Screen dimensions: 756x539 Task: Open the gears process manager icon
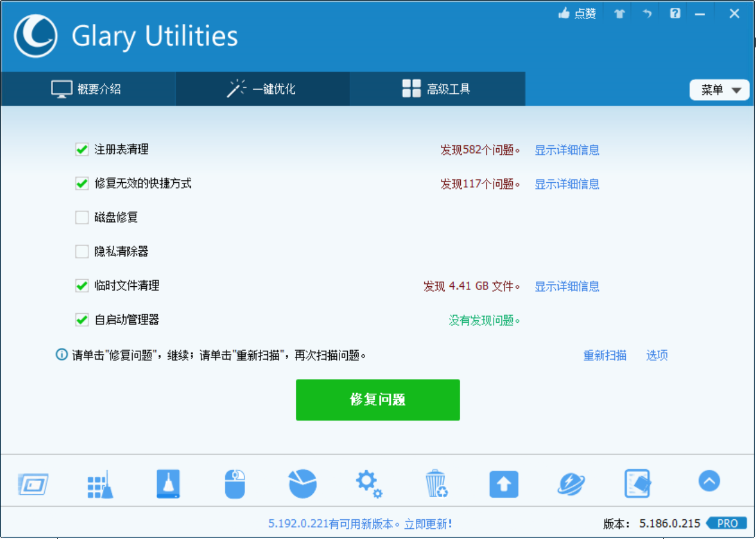[369, 483]
